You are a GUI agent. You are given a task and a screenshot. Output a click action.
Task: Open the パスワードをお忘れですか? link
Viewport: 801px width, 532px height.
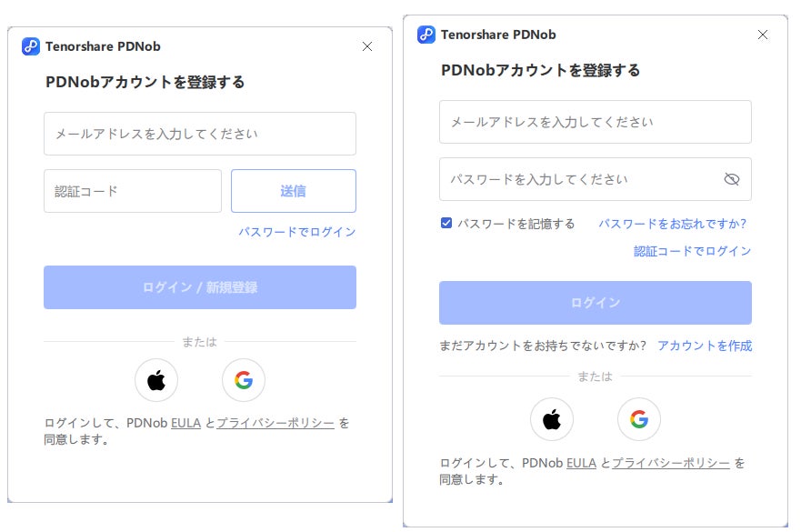pyautogui.click(x=672, y=224)
